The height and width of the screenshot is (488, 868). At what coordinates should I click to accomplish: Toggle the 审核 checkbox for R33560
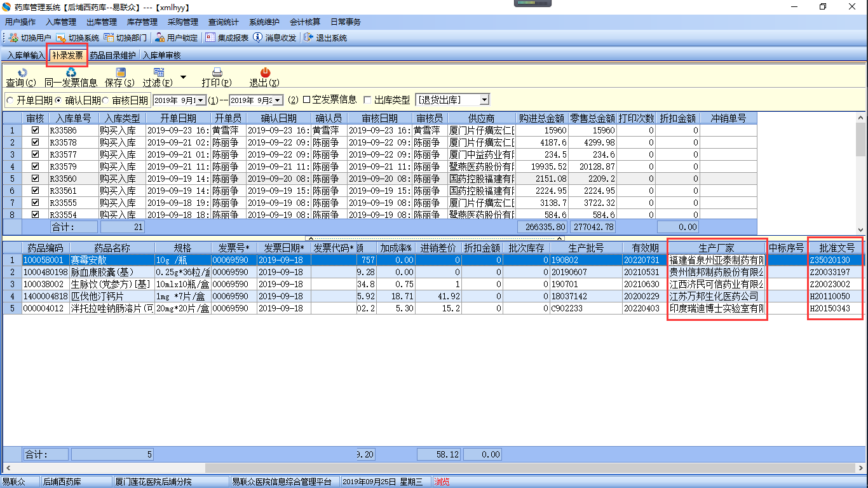click(35, 179)
